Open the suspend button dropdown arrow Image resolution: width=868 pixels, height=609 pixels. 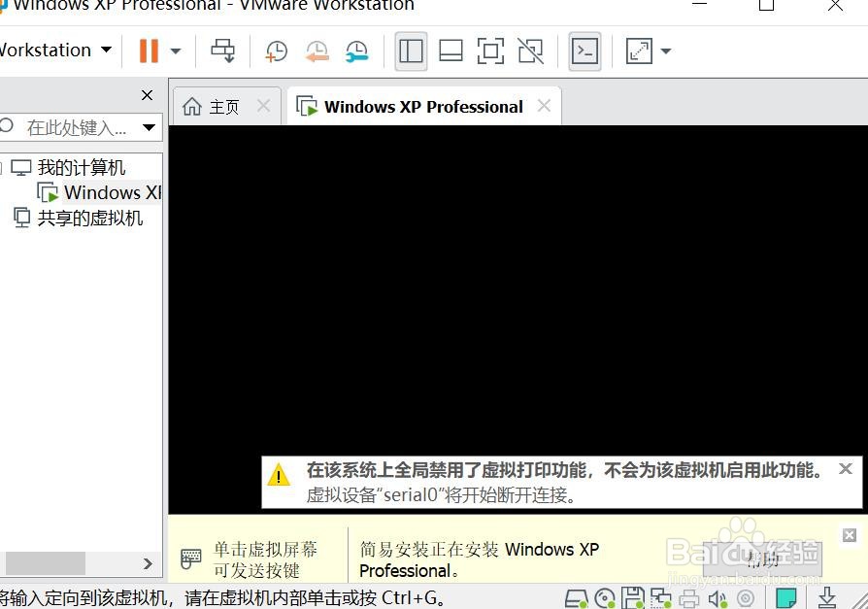click(175, 50)
